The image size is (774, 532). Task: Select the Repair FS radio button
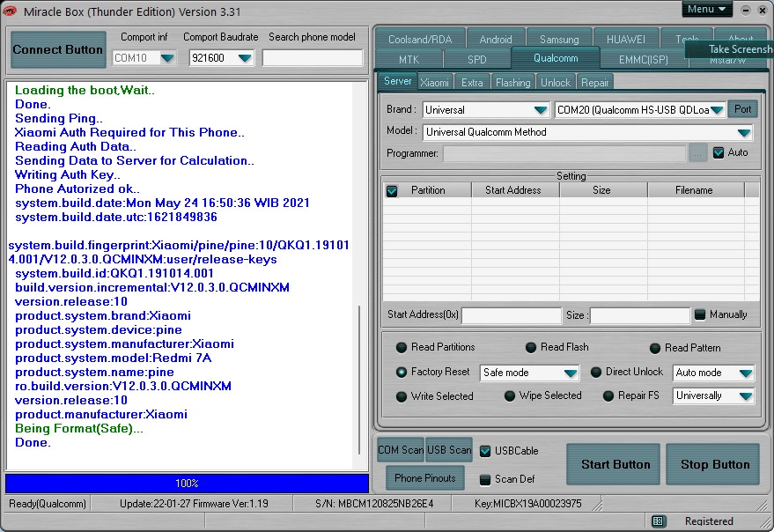tap(608, 395)
